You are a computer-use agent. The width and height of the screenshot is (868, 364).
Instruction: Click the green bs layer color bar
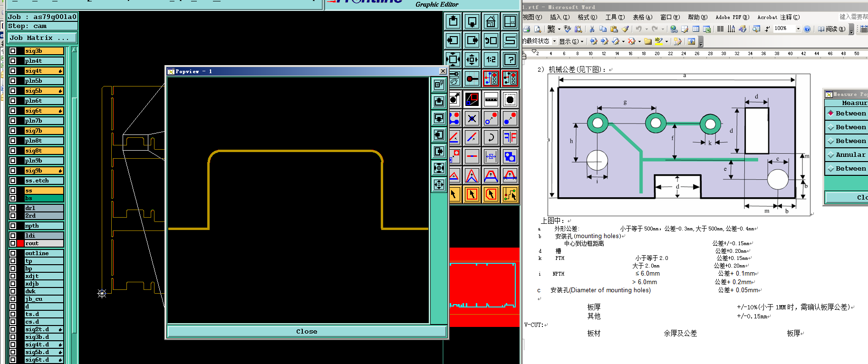click(44, 198)
